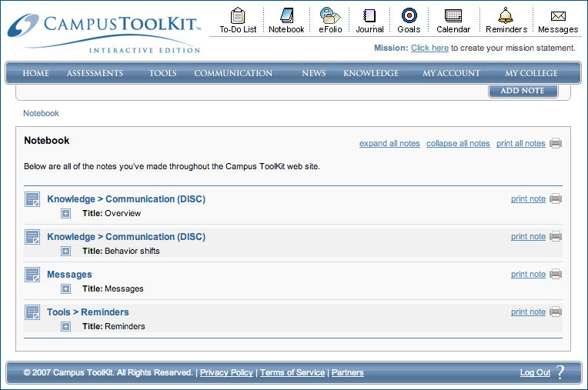The height and width of the screenshot is (390, 588).
Task: Open the Reminders bell icon
Action: pyautogui.click(x=506, y=15)
